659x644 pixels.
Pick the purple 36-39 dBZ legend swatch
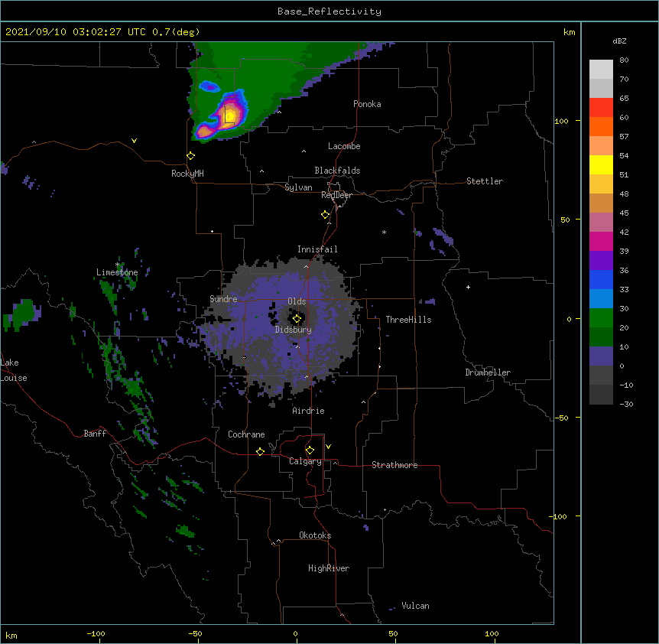(601, 260)
